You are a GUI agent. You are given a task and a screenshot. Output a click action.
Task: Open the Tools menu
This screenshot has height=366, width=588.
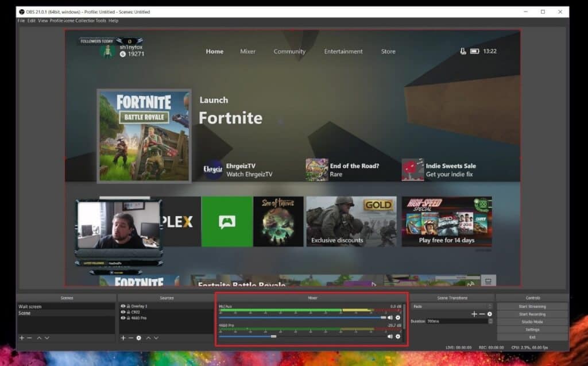[100, 21]
